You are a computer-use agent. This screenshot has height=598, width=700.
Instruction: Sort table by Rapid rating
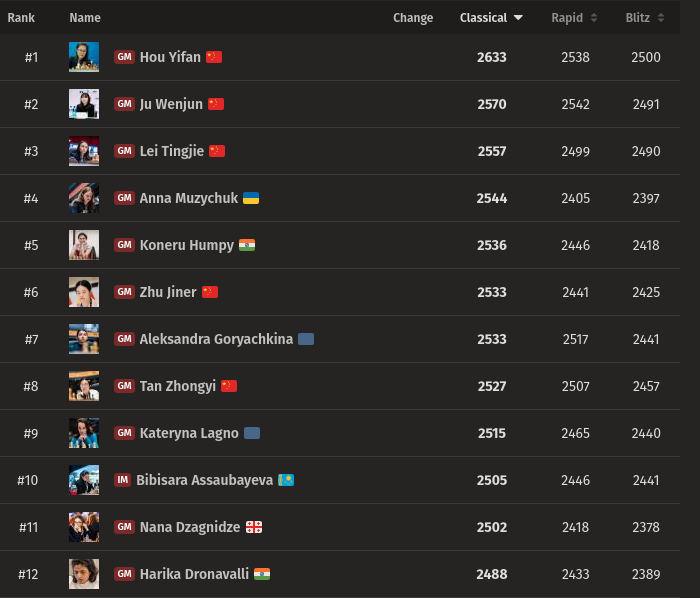coord(574,18)
